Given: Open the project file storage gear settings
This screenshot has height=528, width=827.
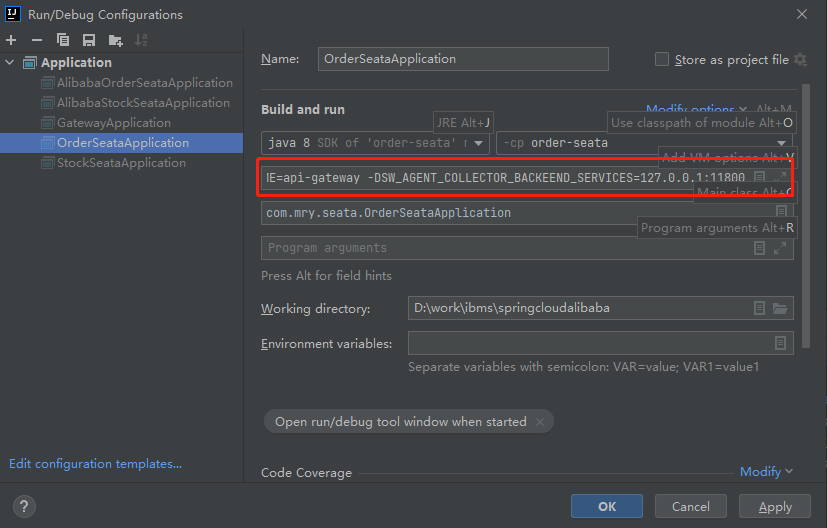Looking at the screenshot, I should [800, 60].
